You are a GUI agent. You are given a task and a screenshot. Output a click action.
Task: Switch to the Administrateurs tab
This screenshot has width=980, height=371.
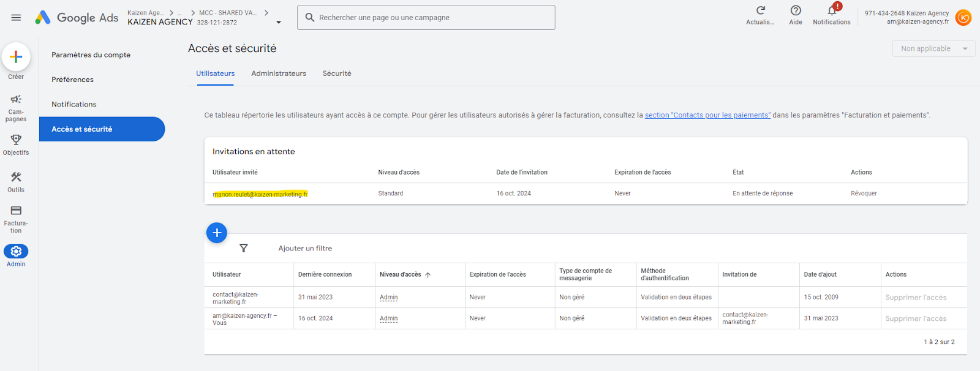point(279,73)
